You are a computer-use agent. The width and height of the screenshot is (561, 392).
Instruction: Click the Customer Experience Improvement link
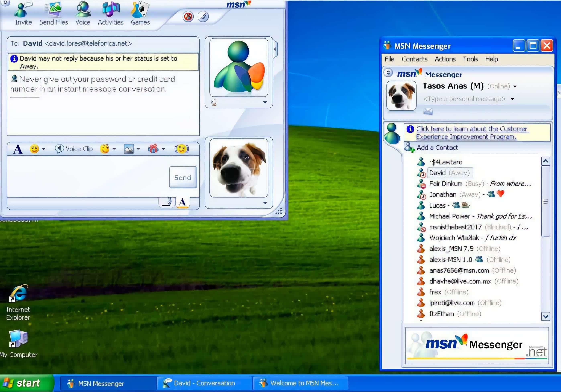(472, 132)
